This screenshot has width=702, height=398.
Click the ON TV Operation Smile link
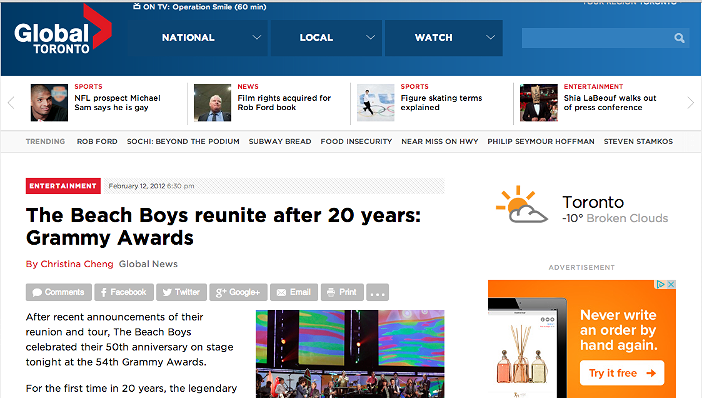205,7
